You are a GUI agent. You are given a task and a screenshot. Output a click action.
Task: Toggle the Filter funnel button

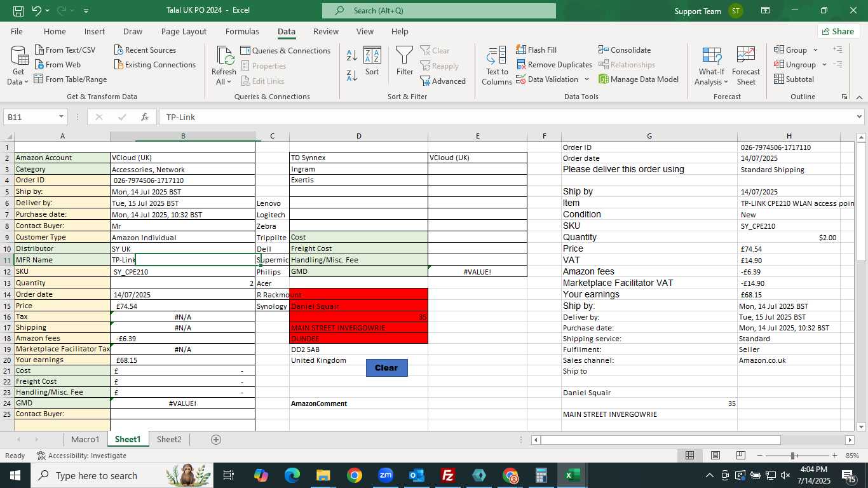[x=405, y=61]
